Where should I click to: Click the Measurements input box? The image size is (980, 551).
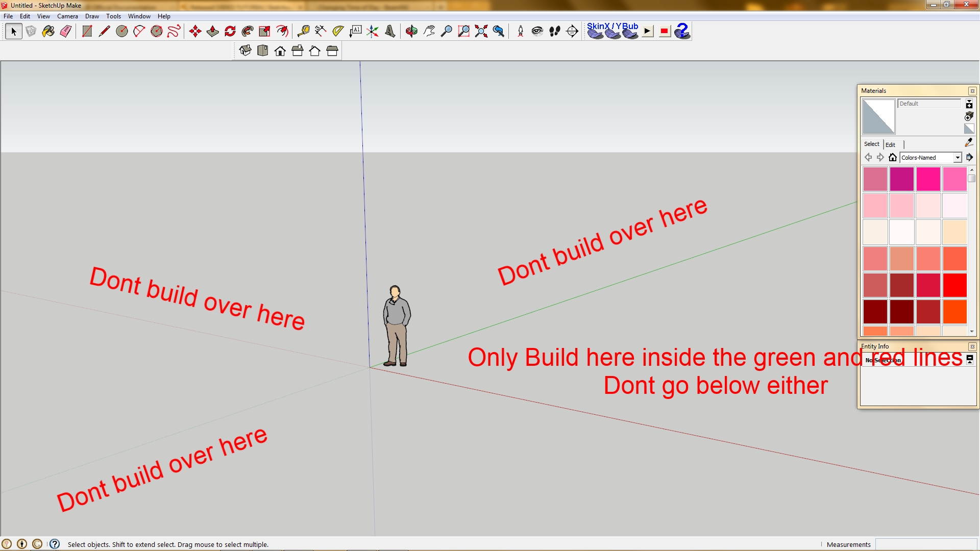(x=925, y=544)
